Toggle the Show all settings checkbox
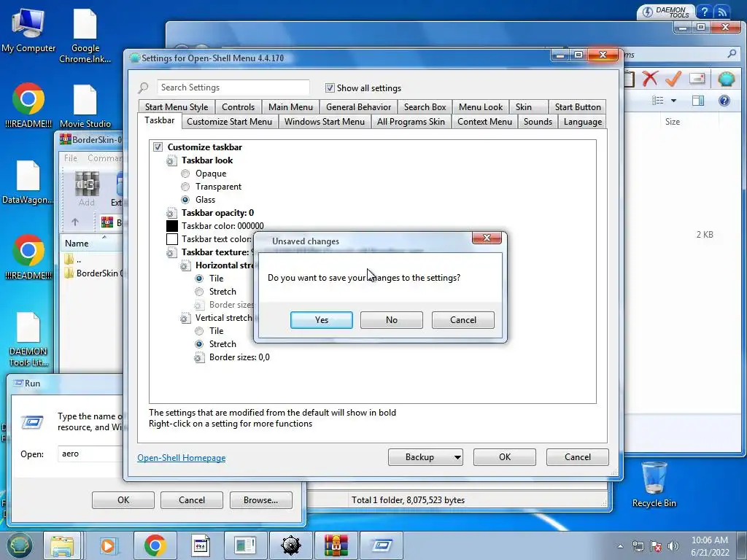This screenshot has width=747, height=560. tap(330, 88)
